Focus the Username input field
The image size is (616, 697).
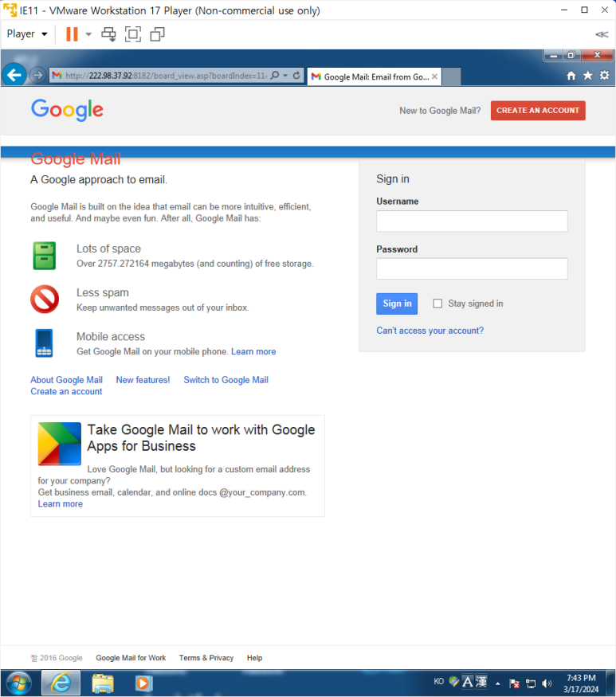[472, 221]
